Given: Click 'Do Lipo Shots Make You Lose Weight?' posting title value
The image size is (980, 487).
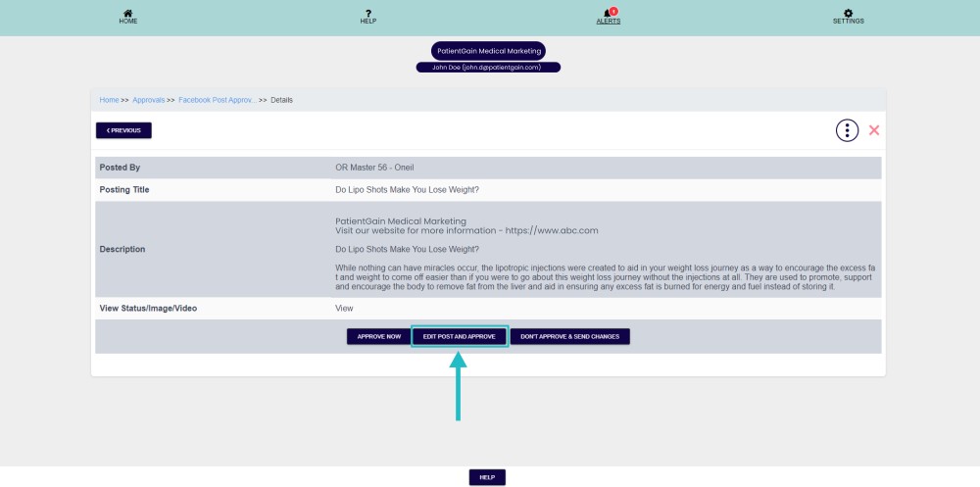Looking at the screenshot, I should [x=408, y=189].
